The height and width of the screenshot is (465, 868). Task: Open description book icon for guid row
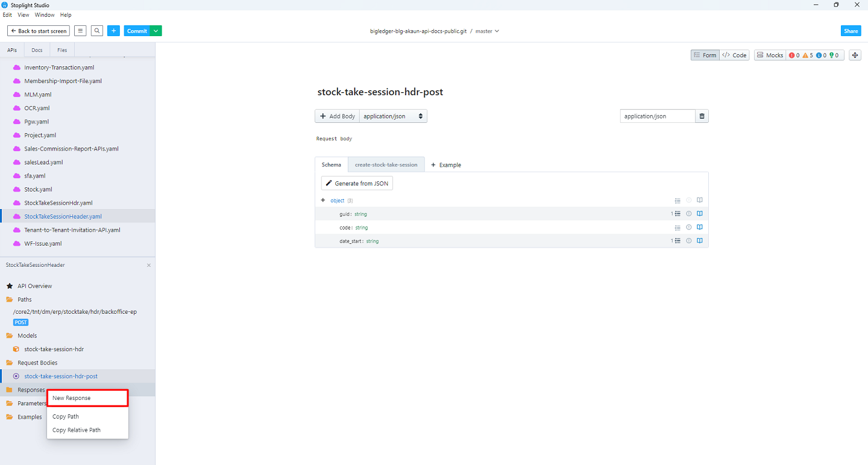(700, 214)
